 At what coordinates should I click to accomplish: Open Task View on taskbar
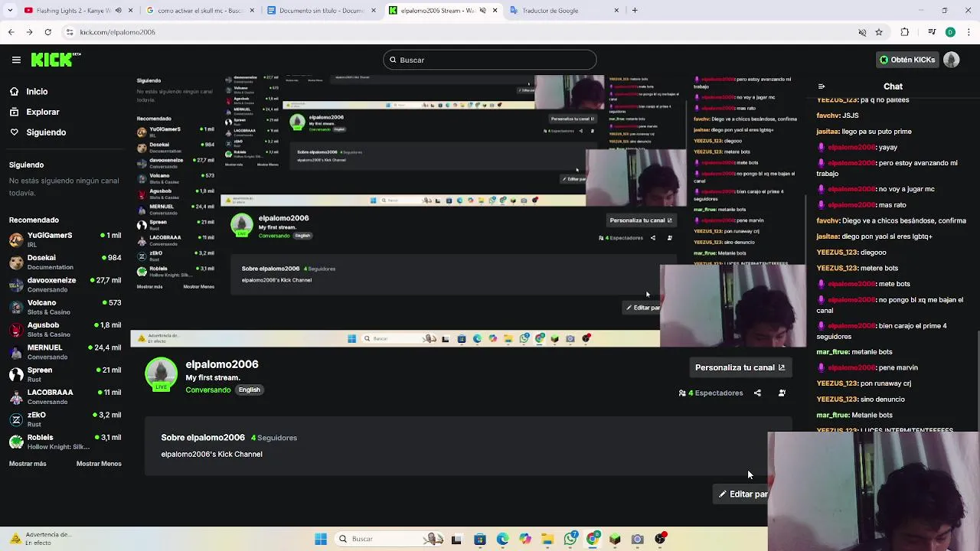click(x=456, y=540)
